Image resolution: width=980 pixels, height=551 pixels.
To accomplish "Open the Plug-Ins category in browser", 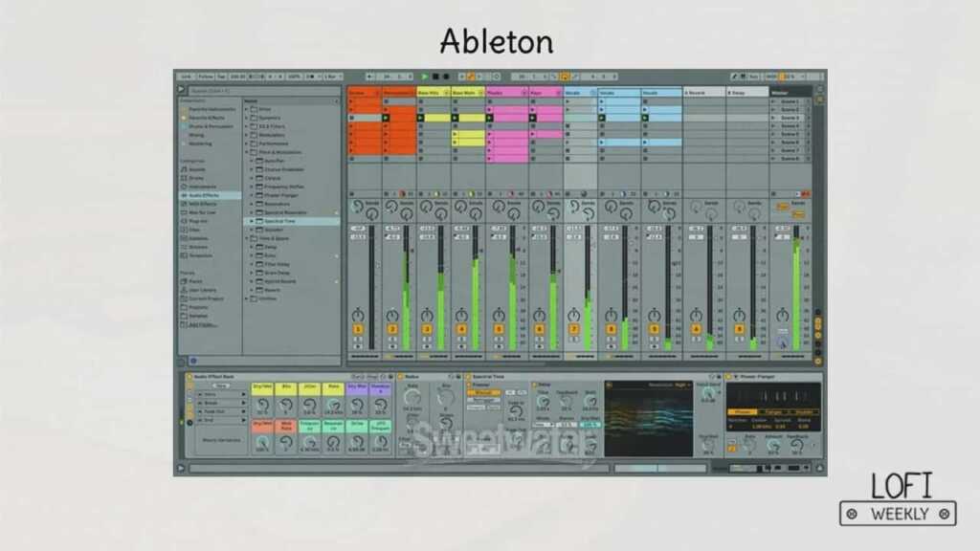I will point(197,221).
